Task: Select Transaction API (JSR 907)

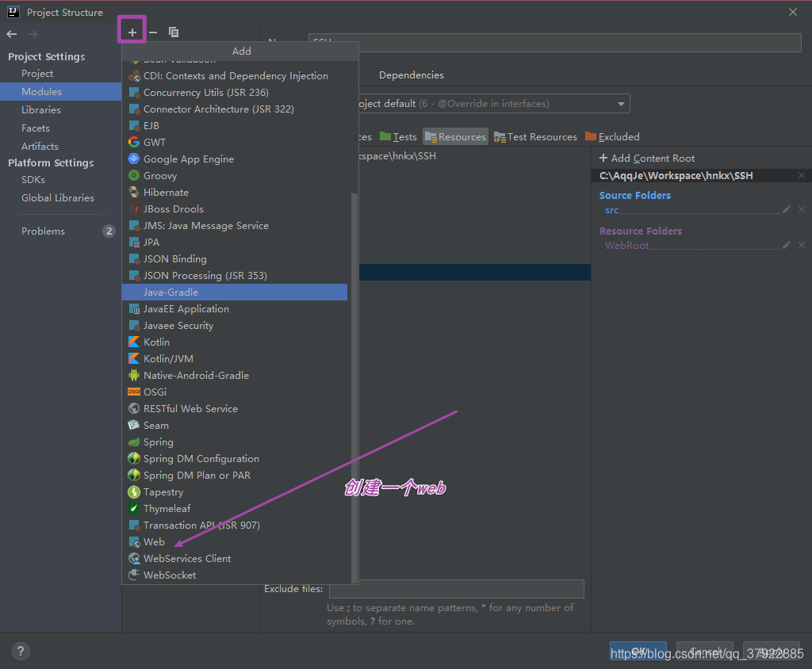Action: pos(235,526)
